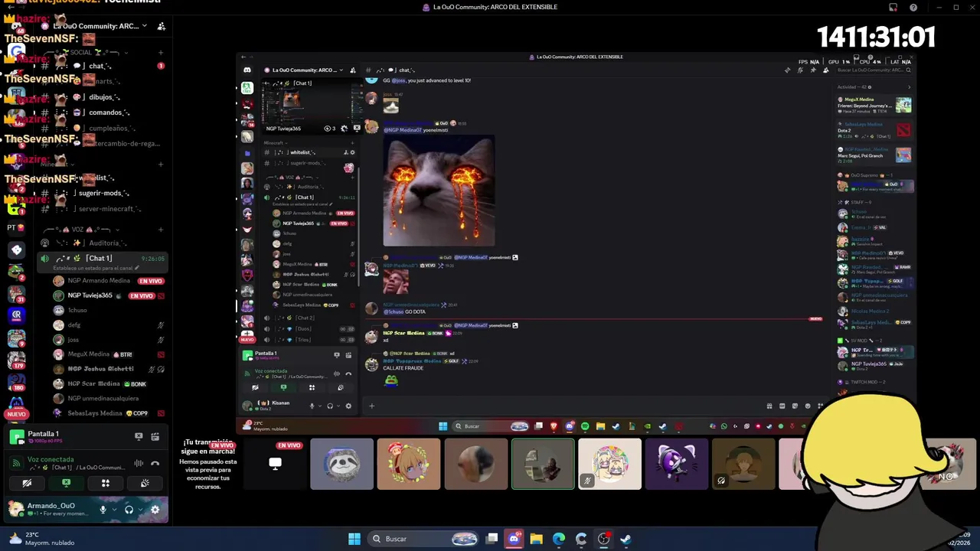Open the dibujos text channel

tap(103, 97)
